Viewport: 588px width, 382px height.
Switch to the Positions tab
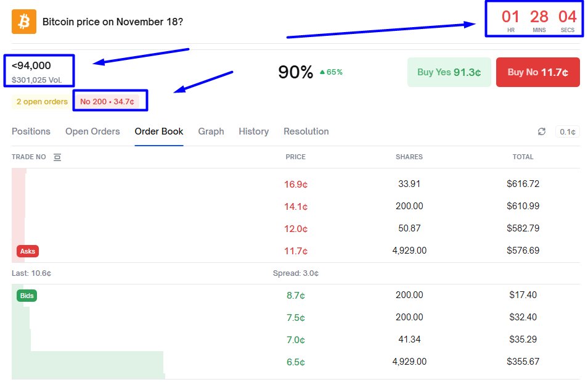point(31,131)
